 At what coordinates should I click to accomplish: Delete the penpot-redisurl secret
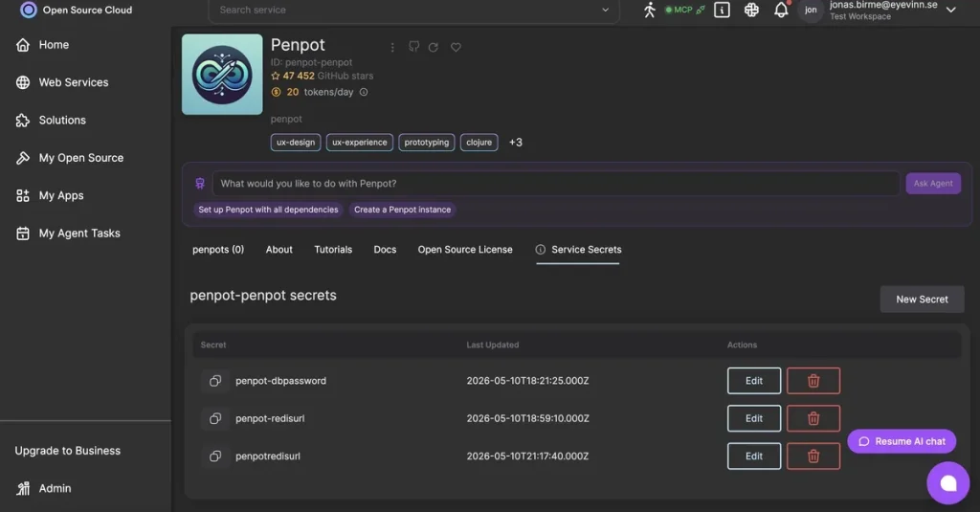coord(813,419)
